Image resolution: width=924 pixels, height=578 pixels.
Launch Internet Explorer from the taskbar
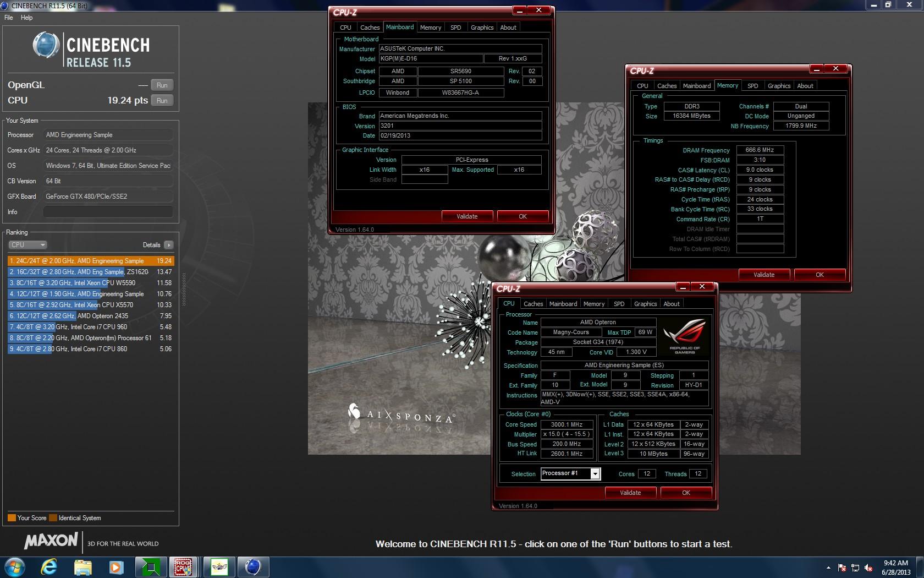point(49,567)
